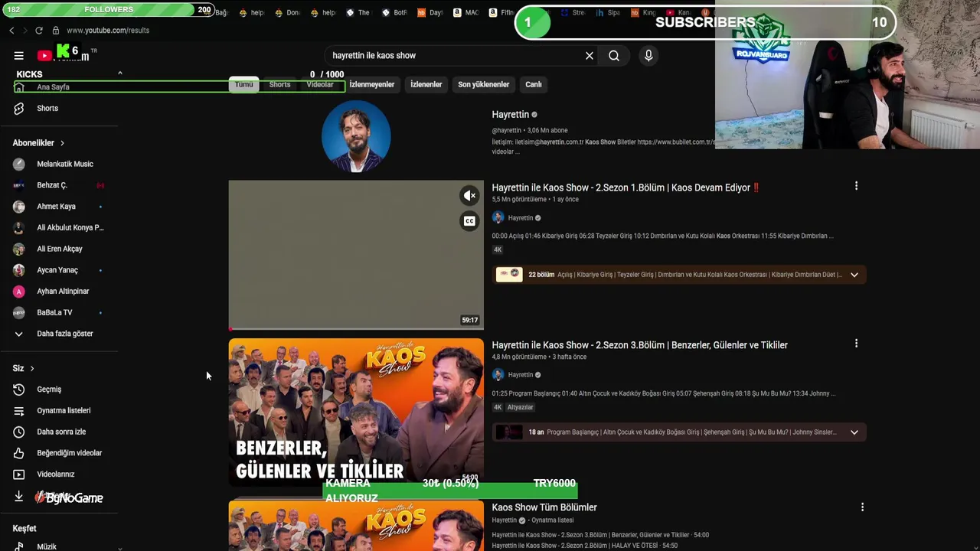Image resolution: width=980 pixels, height=551 pixels.
Task: Open 2.Sezon 1.Bölüm video title
Action: (x=626, y=187)
